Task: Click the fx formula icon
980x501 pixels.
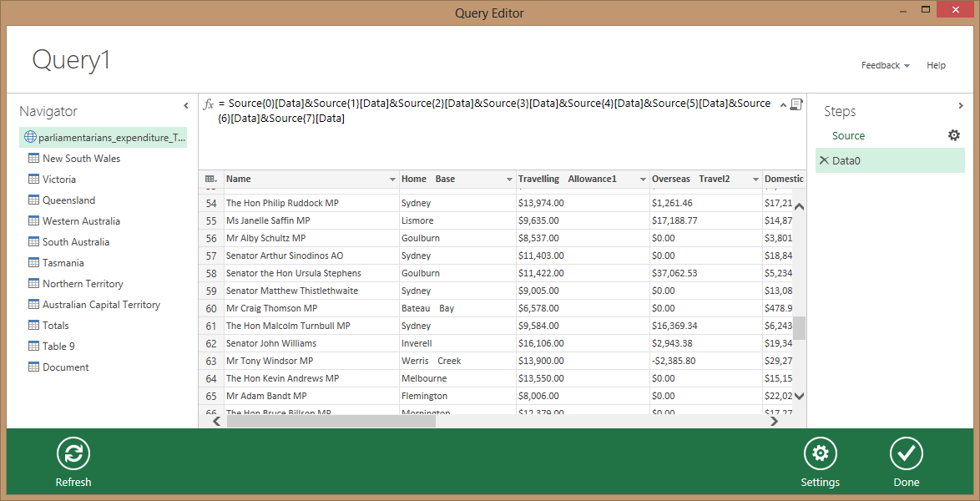Action: coord(209,104)
